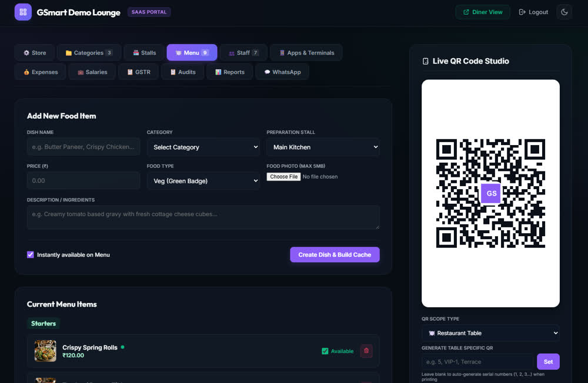Uncheck Instantly available on Menu
Screen dimensions: 588x383
[31, 255]
